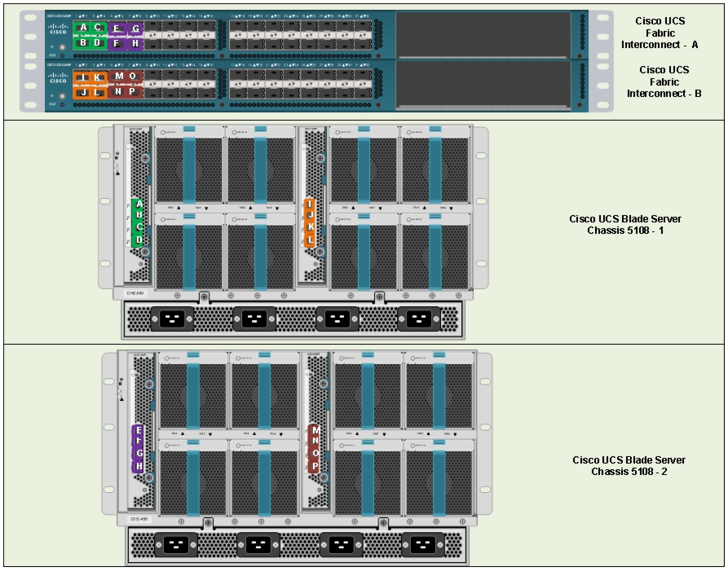The image size is (728, 576).
Task: Select red IOM port N on Chassis 2
Action: pos(315,441)
